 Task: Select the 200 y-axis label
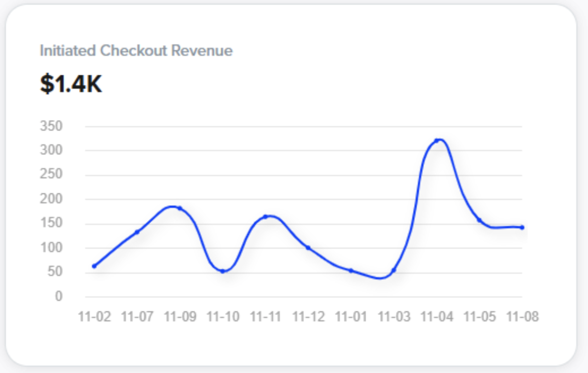(x=51, y=199)
